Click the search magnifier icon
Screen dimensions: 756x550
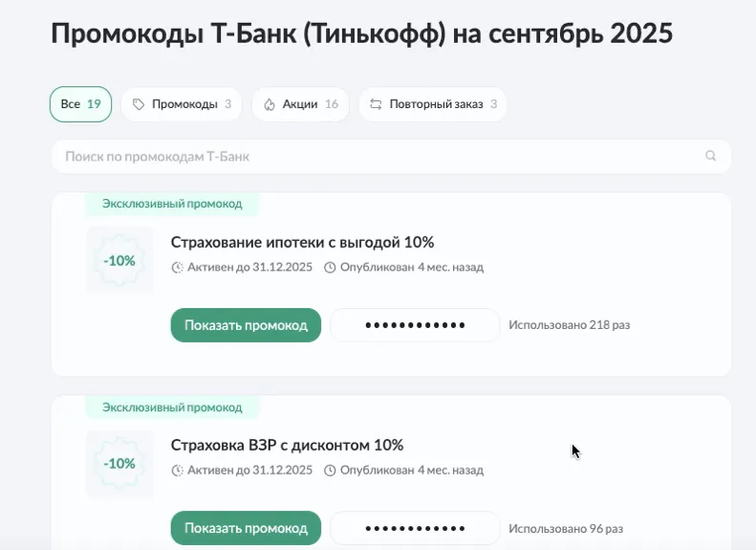click(710, 156)
